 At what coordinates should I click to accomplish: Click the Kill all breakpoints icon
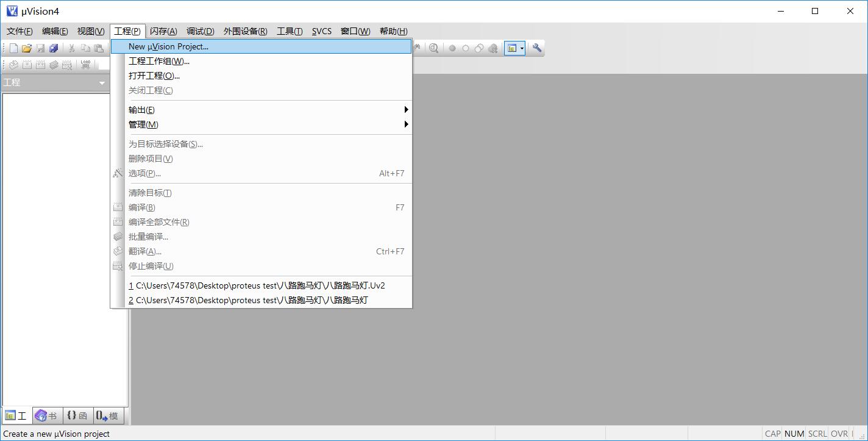[493, 48]
